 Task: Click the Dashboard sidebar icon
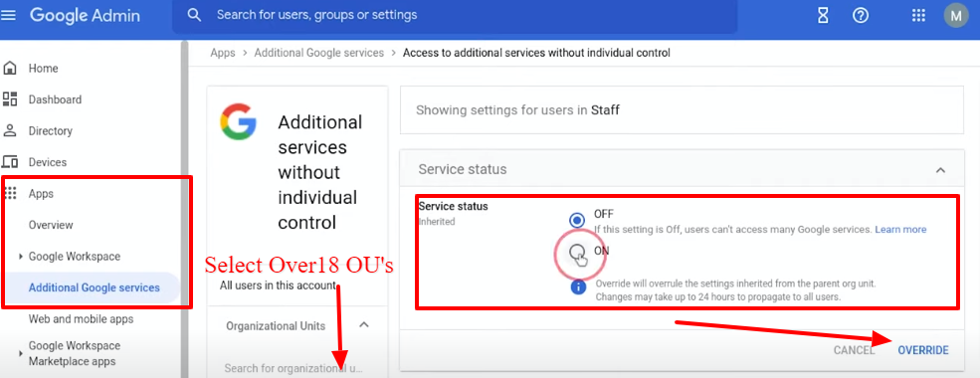point(10,98)
